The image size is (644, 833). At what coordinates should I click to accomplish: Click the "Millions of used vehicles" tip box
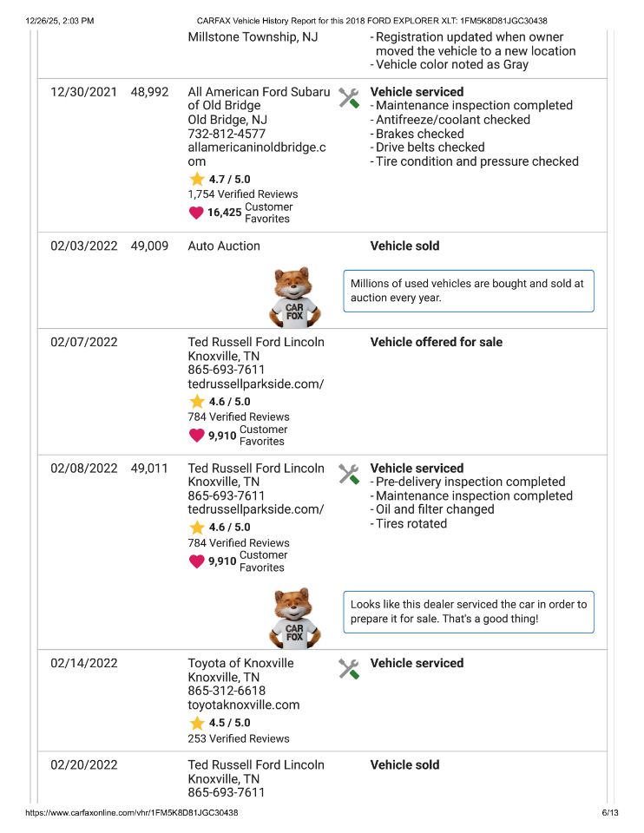[469, 291]
